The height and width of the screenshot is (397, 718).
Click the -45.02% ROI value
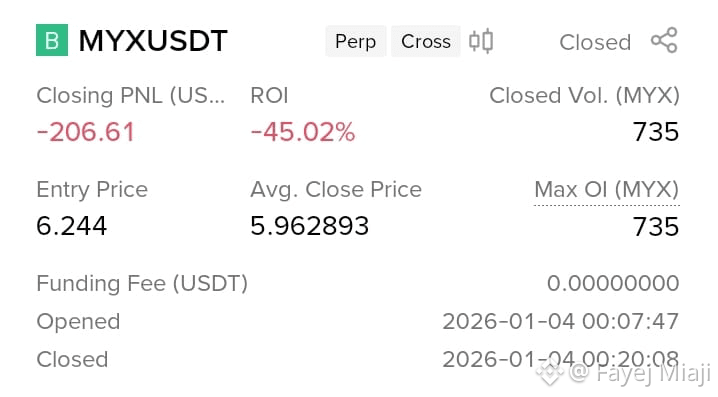pos(303,132)
